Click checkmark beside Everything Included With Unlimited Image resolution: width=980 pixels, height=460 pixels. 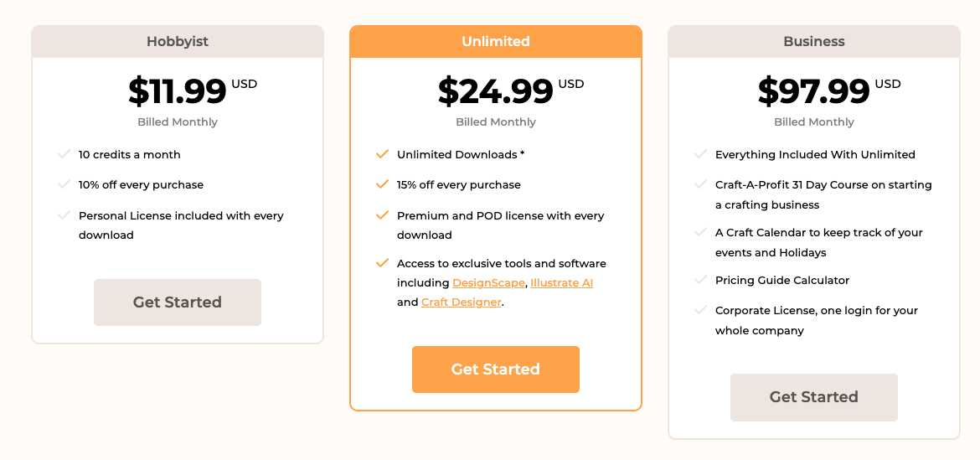point(700,153)
